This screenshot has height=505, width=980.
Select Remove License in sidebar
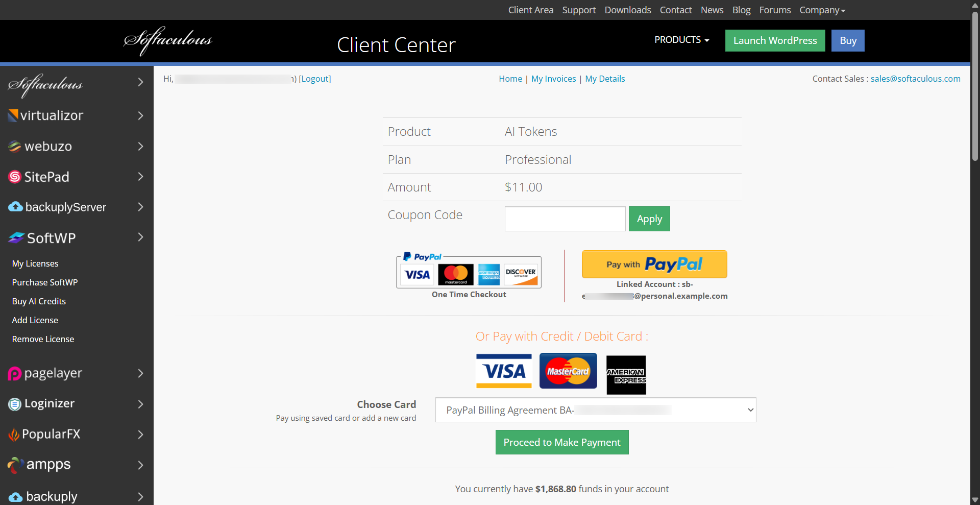coord(43,339)
